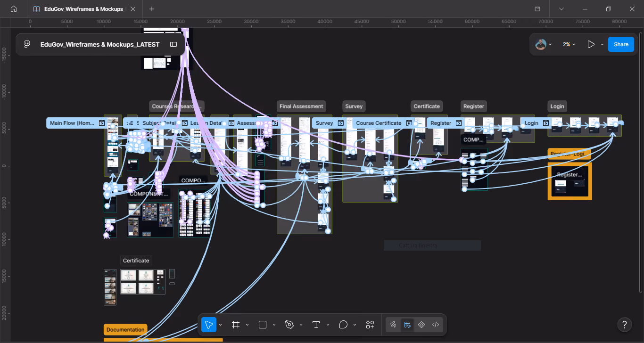Select the Main Flow (Hom... flow label
The height and width of the screenshot is (343, 644).
point(72,123)
